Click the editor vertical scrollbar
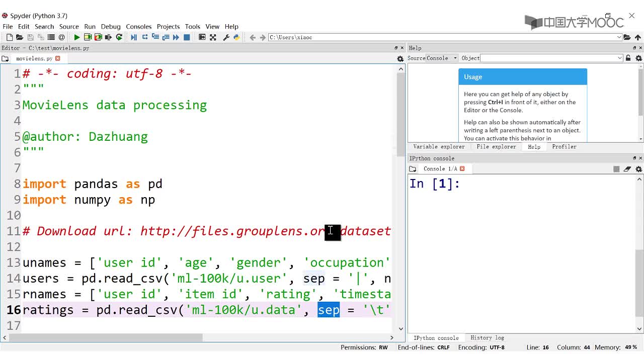The image size is (644, 362). click(400, 198)
